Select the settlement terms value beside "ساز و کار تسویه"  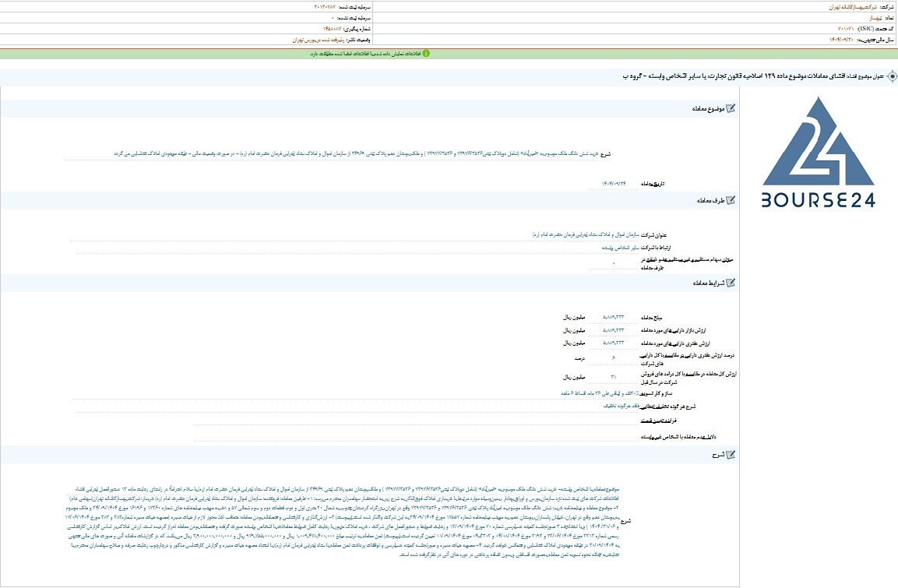pos(600,393)
